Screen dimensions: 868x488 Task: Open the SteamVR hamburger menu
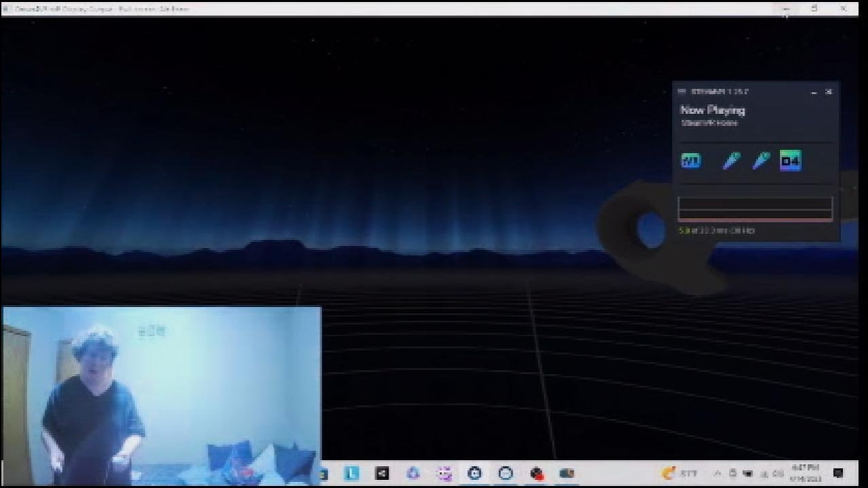[682, 91]
